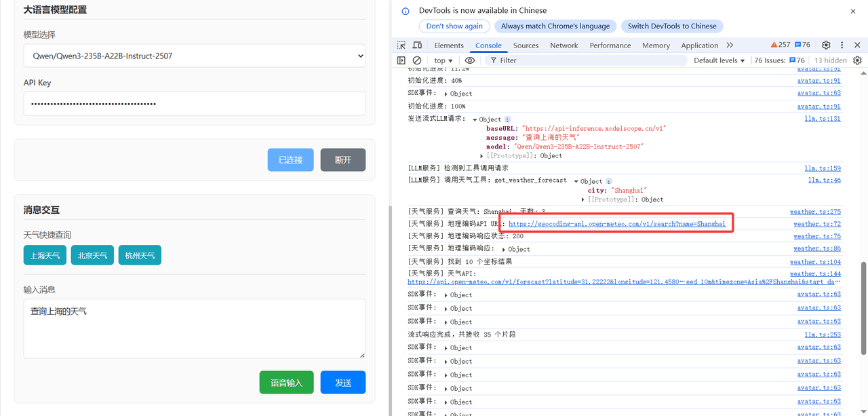Toggle the device toolbar icon
The width and height of the screenshot is (868, 416).
click(x=417, y=45)
